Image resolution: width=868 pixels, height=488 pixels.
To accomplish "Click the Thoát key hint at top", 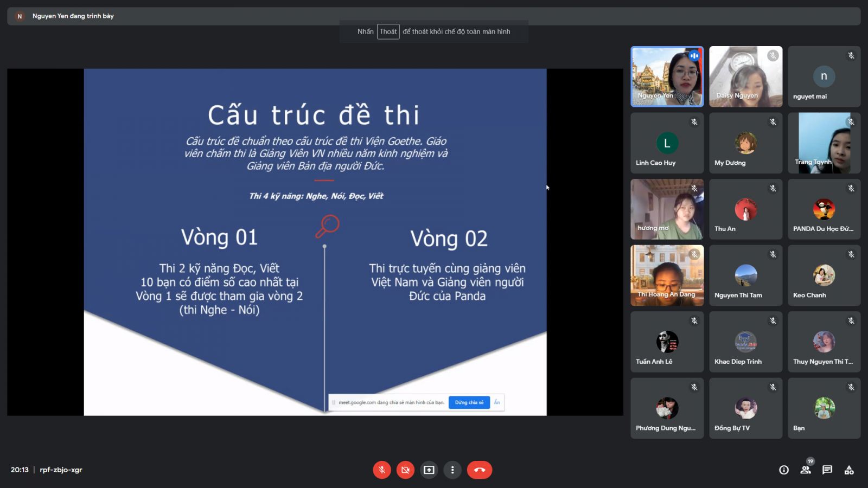I will click(x=388, y=31).
